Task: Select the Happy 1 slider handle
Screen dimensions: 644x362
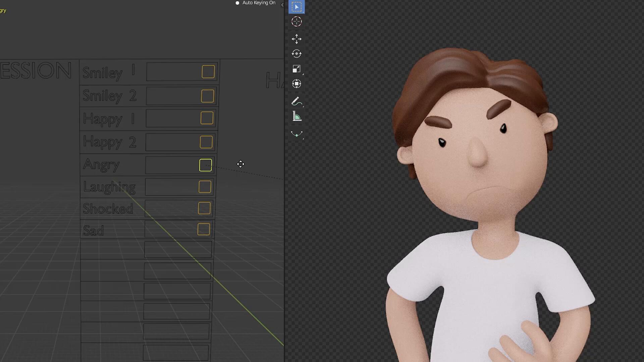Action: click(207, 118)
